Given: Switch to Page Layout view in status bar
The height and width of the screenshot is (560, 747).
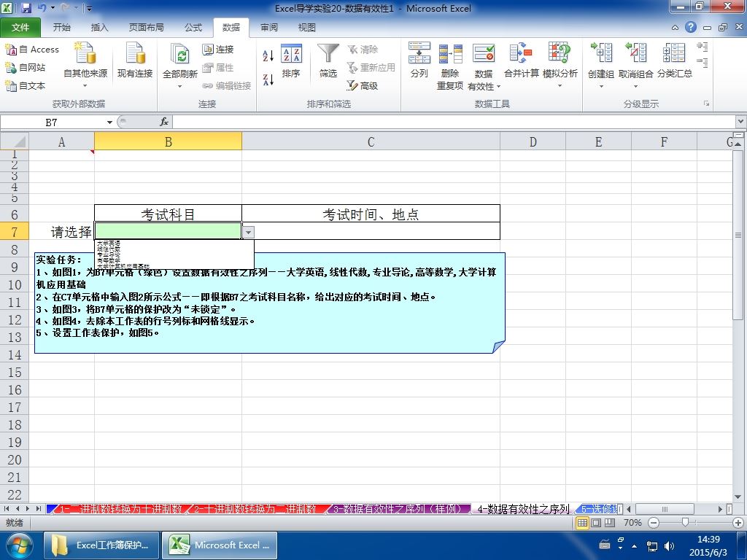Looking at the screenshot, I should point(596,523).
